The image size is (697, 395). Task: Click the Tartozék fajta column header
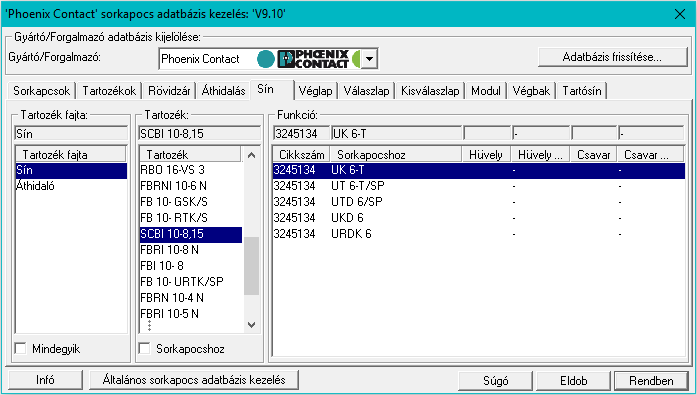71,155
